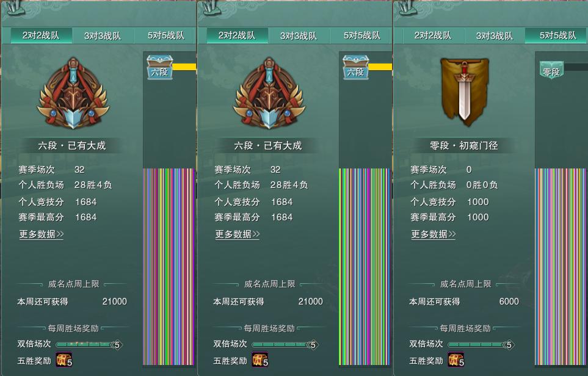The height and width of the screenshot is (376, 588).
Task: Click the 双倍场次 progress bar in the right panel
Action: point(481,344)
